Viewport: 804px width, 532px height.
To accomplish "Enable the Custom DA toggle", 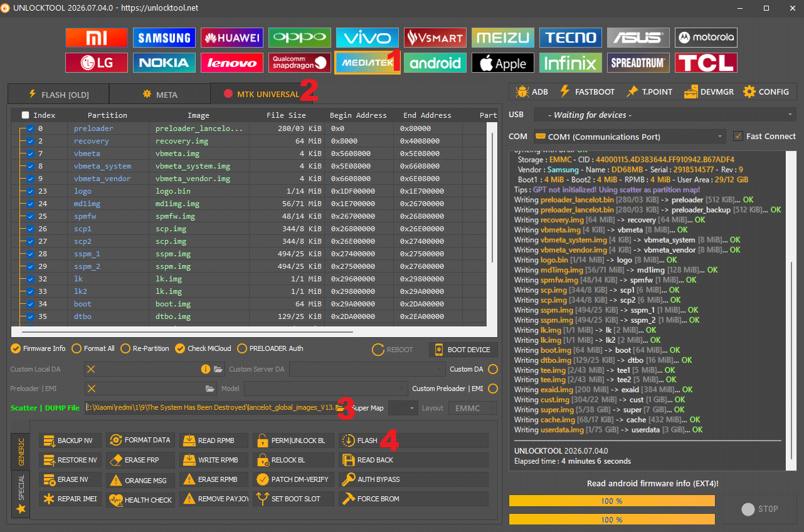I will click(x=493, y=369).
